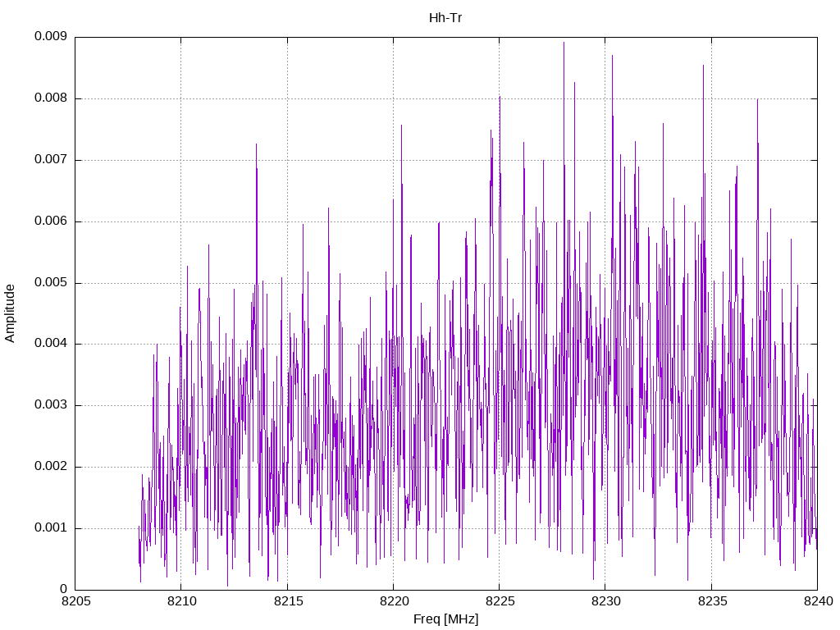This screenshot has height=630, width=840.
Task: Click the 8205 x-axis tick label
Action: pos(76,601)
